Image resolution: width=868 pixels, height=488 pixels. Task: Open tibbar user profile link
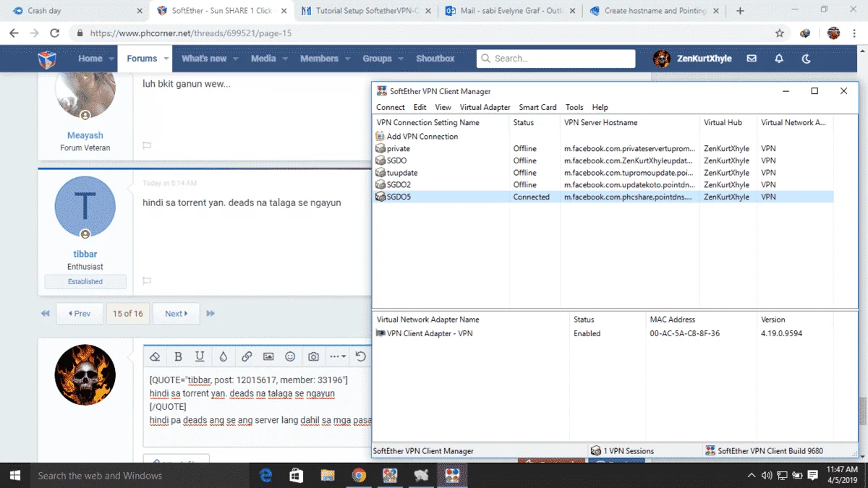tap(85, 254)
